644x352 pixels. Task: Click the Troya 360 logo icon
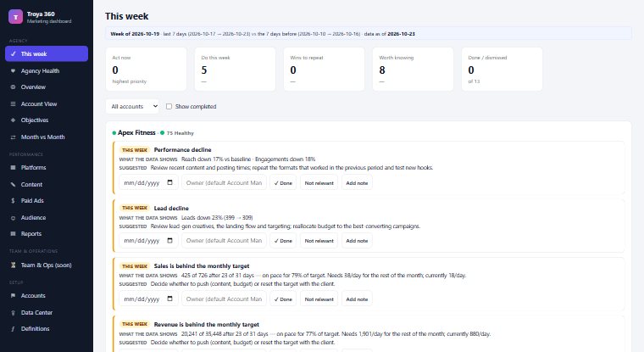(x=15, y=17)
